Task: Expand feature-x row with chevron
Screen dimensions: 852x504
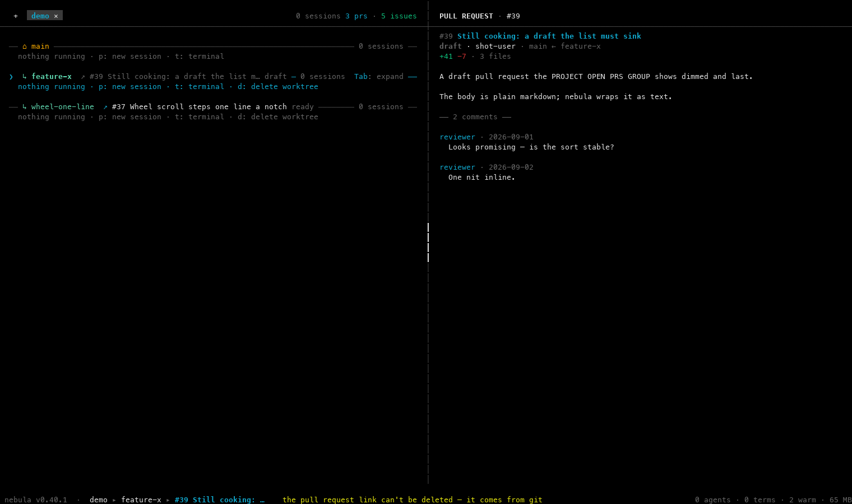Action: 11,77
